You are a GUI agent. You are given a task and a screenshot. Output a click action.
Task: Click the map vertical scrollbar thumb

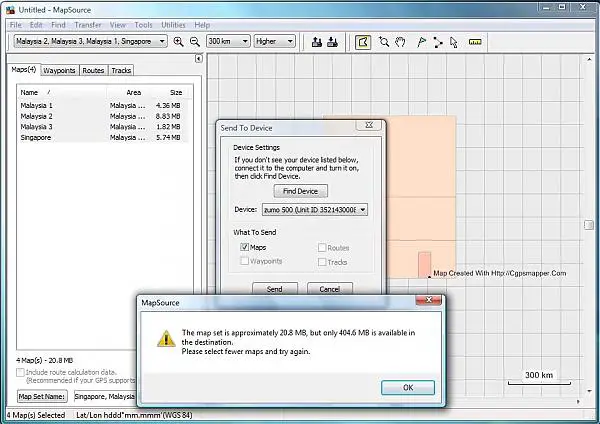[589, 225]
